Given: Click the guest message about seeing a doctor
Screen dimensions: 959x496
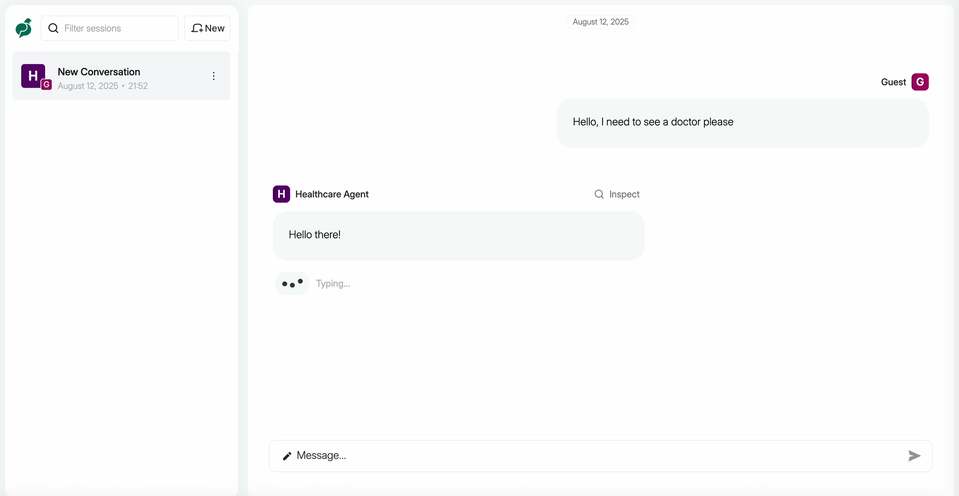Looking at the screenshot, I should [742, 122].
